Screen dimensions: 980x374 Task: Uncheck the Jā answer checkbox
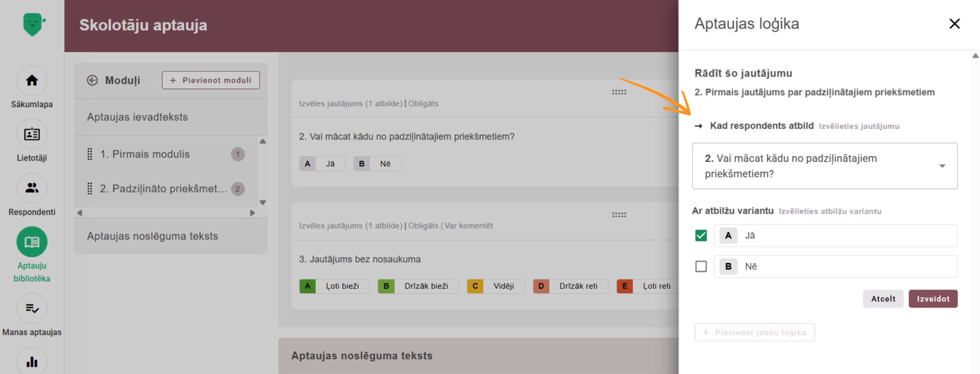(701, 236)
